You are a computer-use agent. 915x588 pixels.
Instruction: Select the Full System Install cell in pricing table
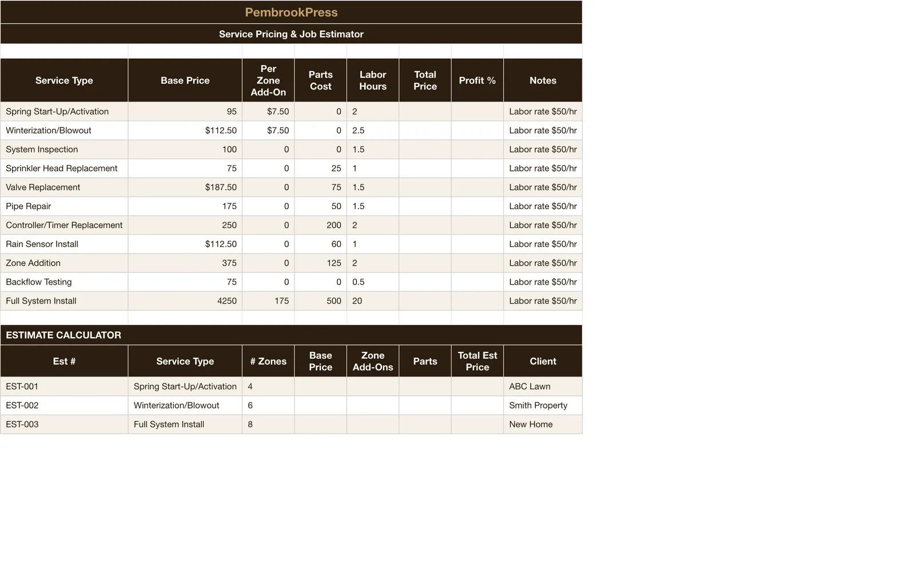click(x=64, y=301)
